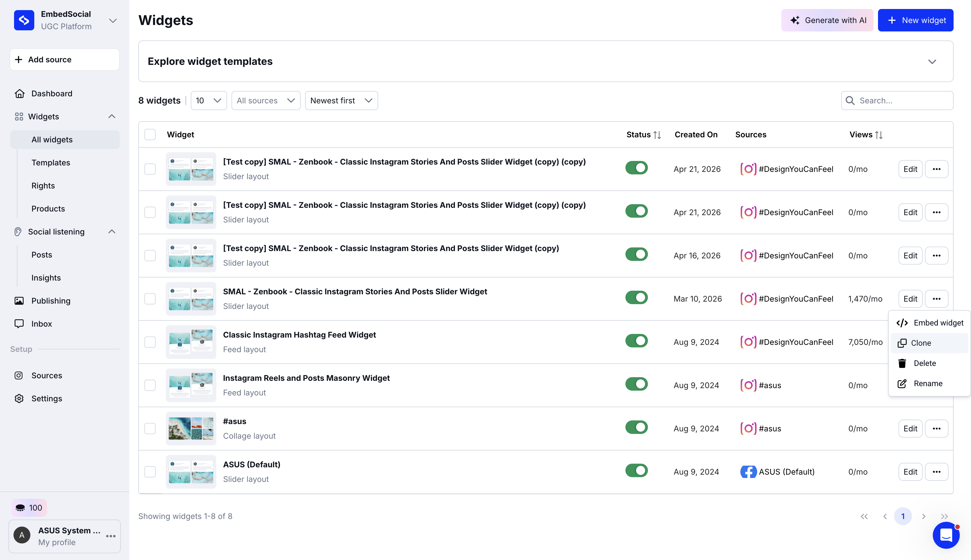Open three-dot menu for #asus Collage widget

point(936,429)
